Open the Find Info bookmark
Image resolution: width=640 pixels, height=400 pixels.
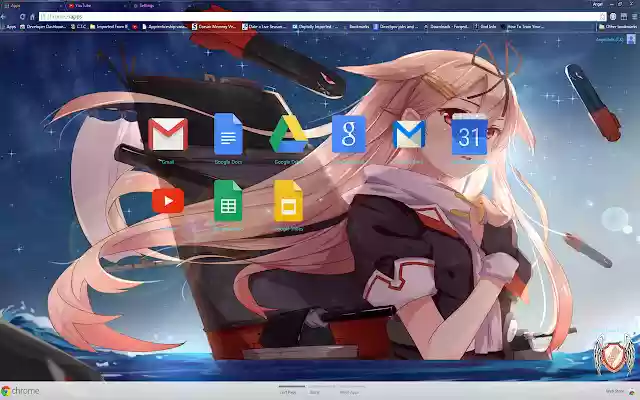click(485, 27)
